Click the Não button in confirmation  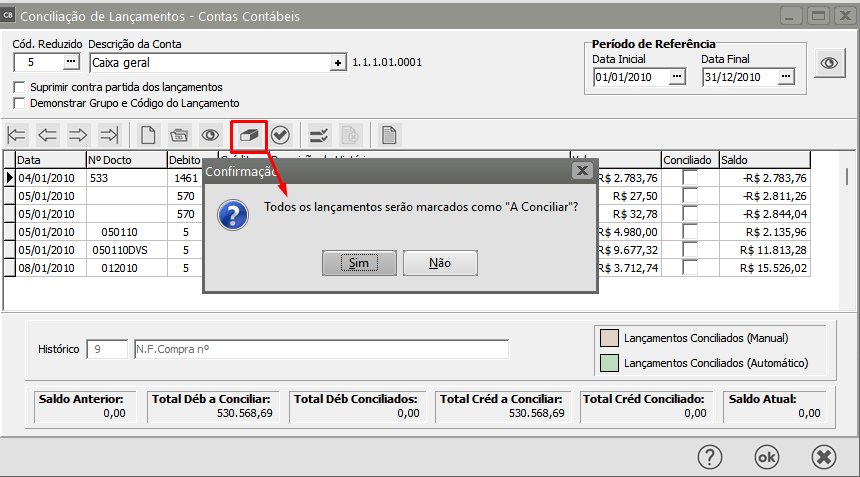[439, 263]
